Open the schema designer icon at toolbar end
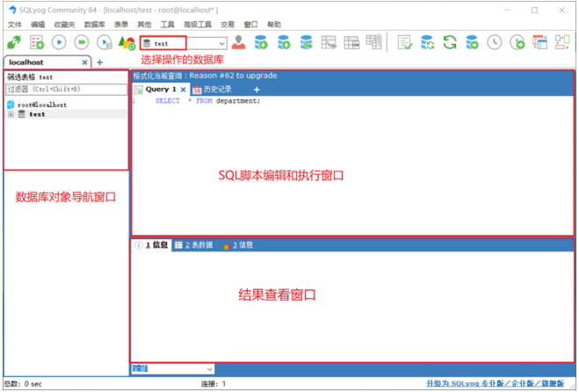 tap(562, 42)
